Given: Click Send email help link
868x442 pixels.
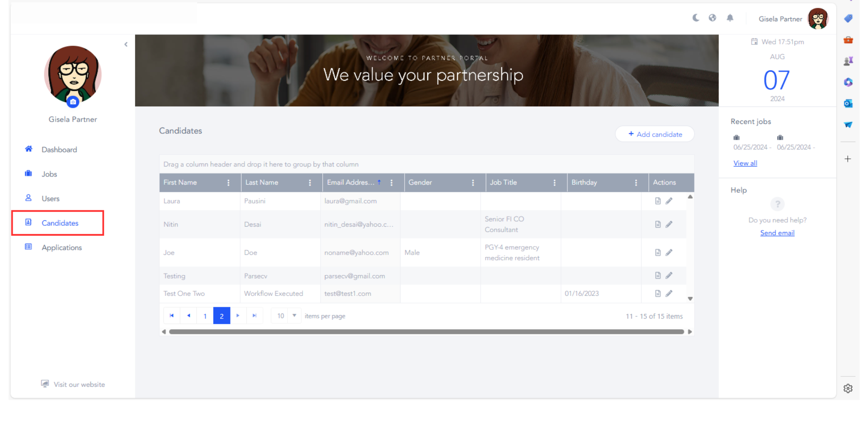Looking at the screenshot, I should point(777,233).
